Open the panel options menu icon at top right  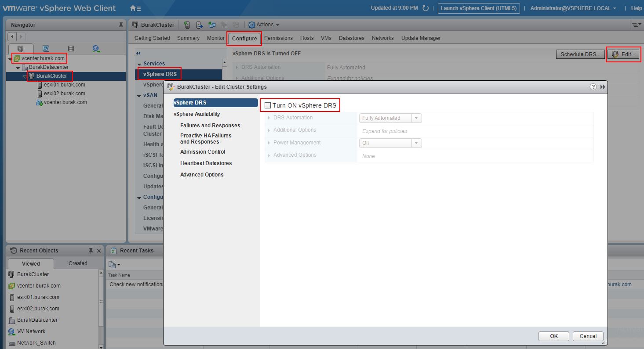point(636,25)
